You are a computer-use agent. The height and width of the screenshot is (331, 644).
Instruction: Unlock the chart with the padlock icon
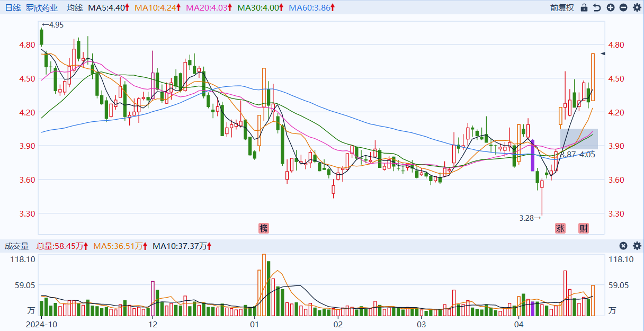pyautogui.click(x=584, y=8)
